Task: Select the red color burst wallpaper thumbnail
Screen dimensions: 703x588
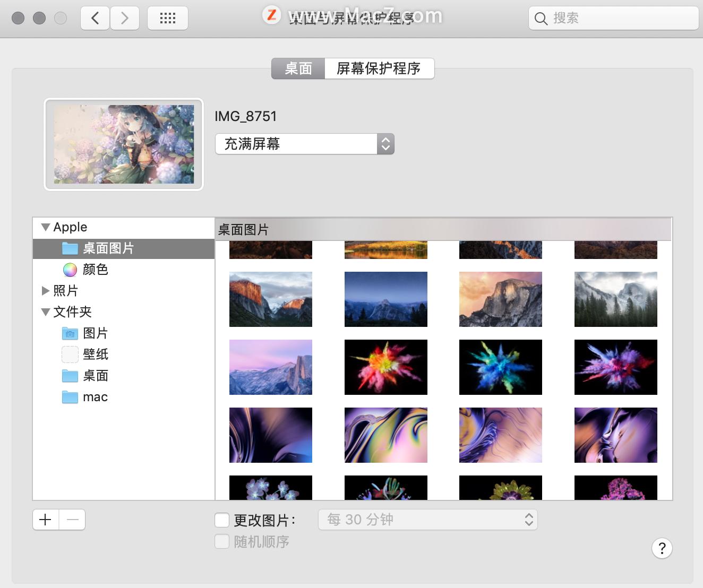Action: pyautogui.click(x=385, y=367)
